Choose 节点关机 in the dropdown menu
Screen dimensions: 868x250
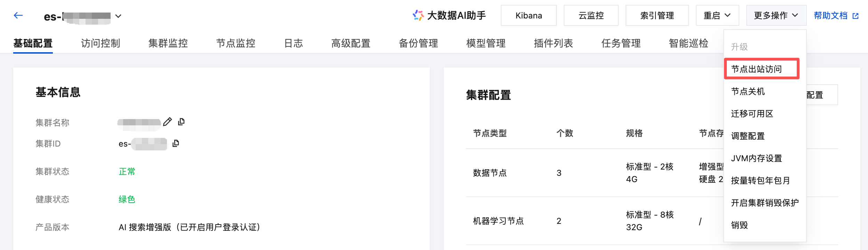(x=748, y=92)
